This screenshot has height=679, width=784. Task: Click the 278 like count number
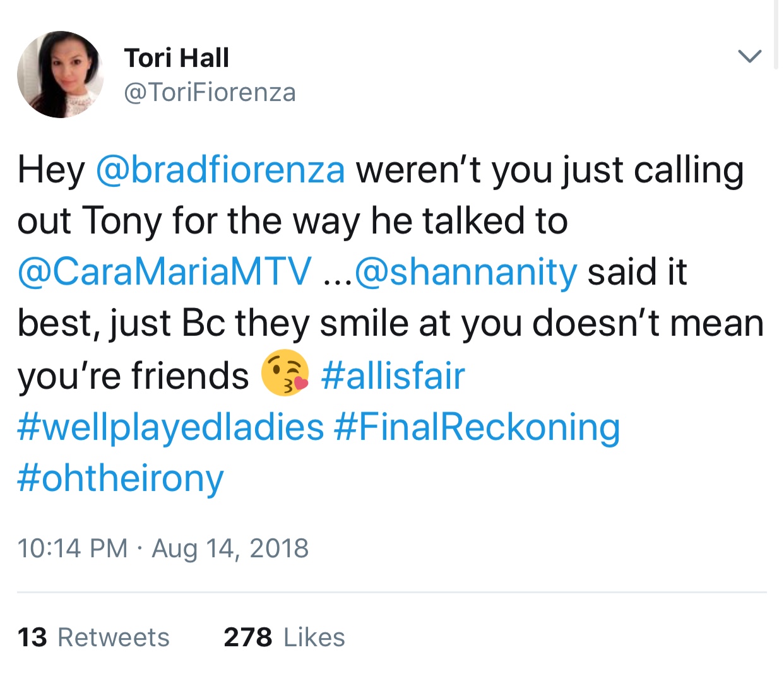coord(248,637)
